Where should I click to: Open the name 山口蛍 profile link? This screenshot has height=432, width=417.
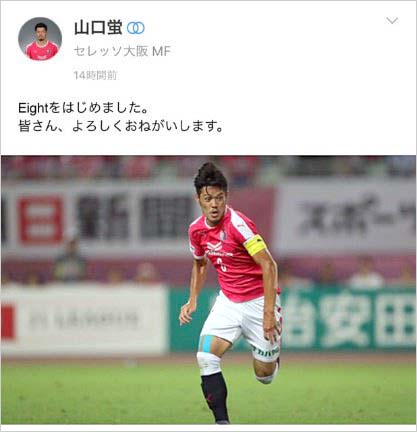(98, 28)
